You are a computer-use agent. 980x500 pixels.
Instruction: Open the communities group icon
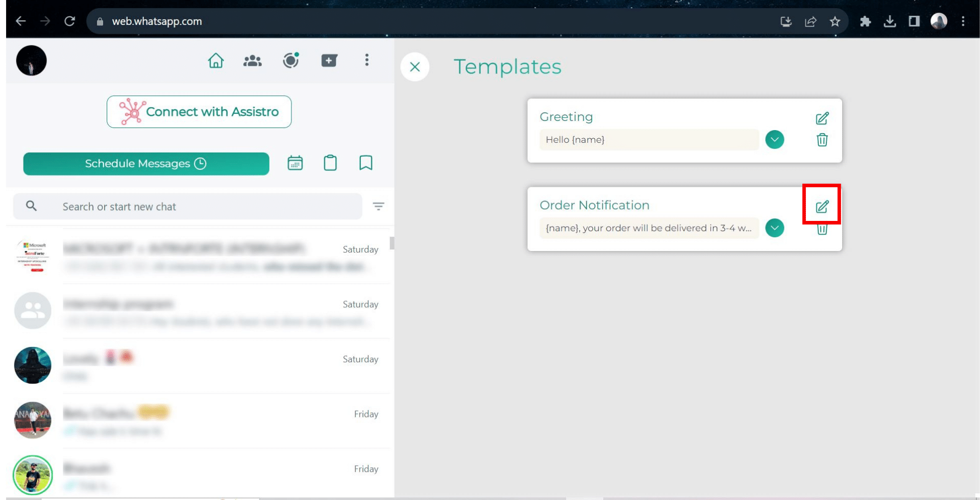tap(252, 61)
